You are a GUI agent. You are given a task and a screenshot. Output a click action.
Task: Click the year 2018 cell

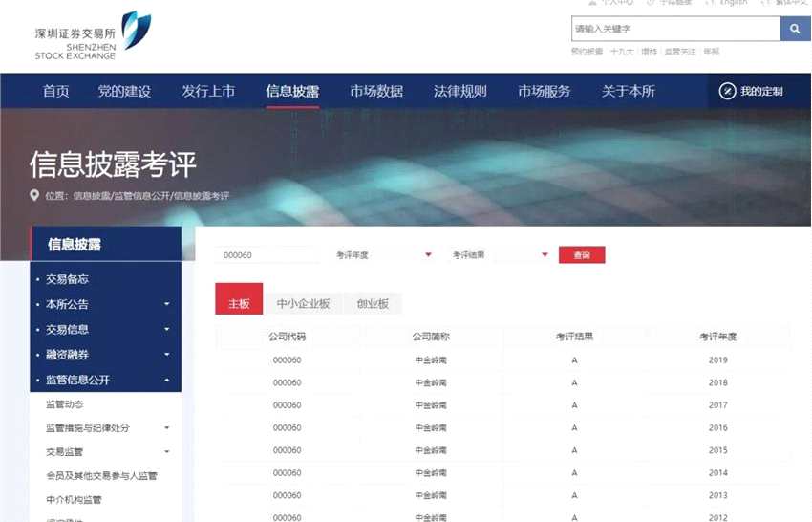point(717,382)
